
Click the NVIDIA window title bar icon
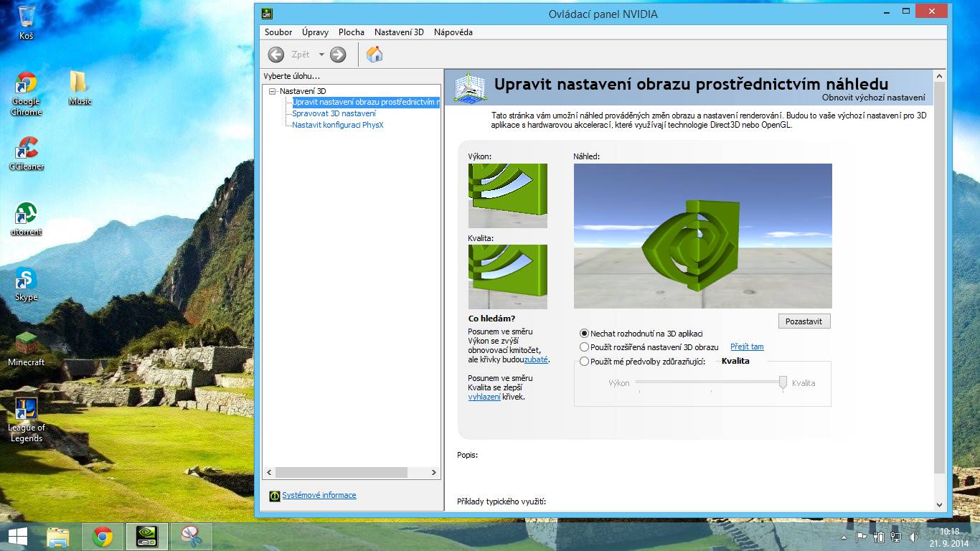click(266, 13)
